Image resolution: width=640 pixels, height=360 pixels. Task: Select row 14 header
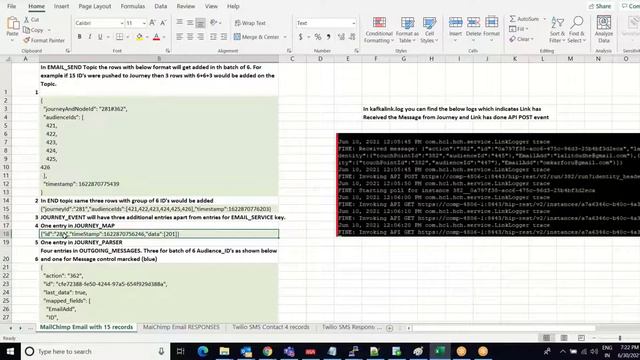click(x=6, y=200)
